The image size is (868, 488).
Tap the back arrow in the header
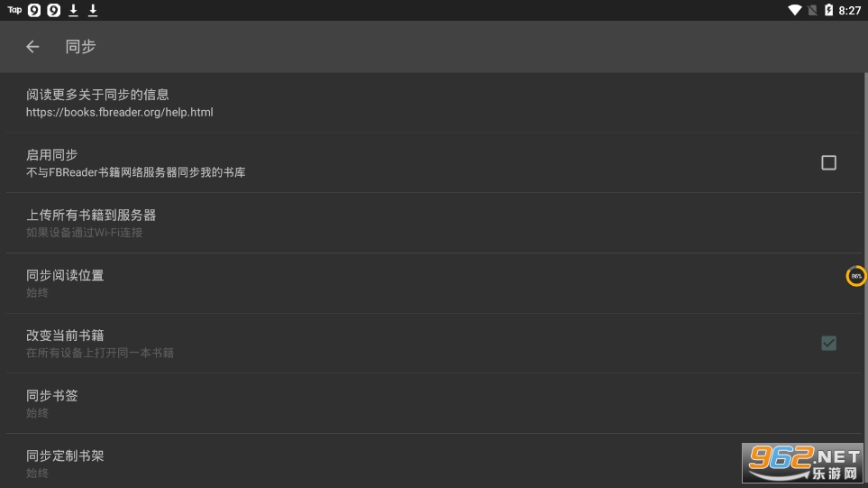pos(32,47)
